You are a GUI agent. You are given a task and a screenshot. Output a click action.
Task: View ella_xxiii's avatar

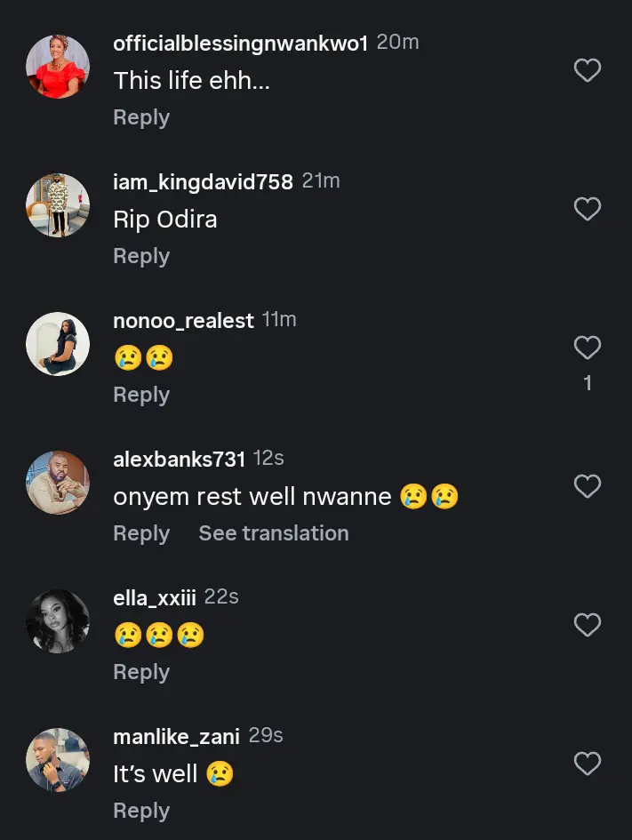58,621
